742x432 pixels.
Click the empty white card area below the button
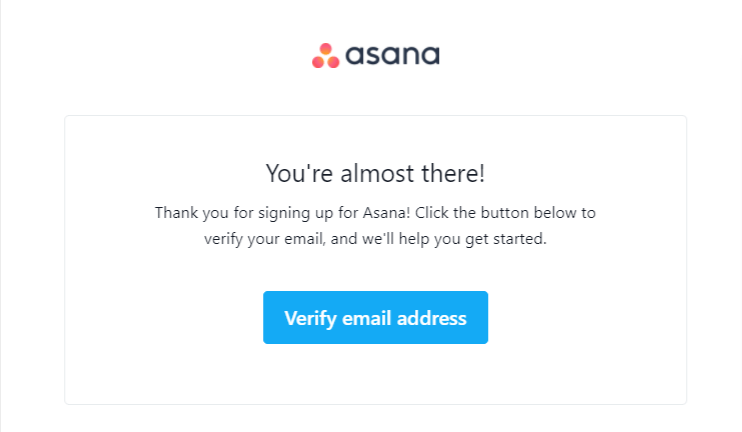375,375
